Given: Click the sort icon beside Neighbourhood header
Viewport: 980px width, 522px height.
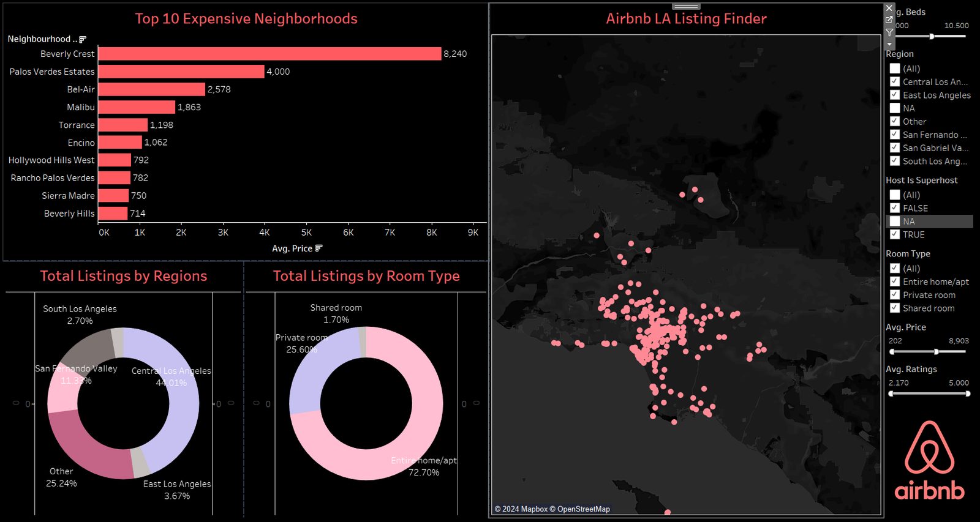Looking at the screenshot, I should click(83, 39).
